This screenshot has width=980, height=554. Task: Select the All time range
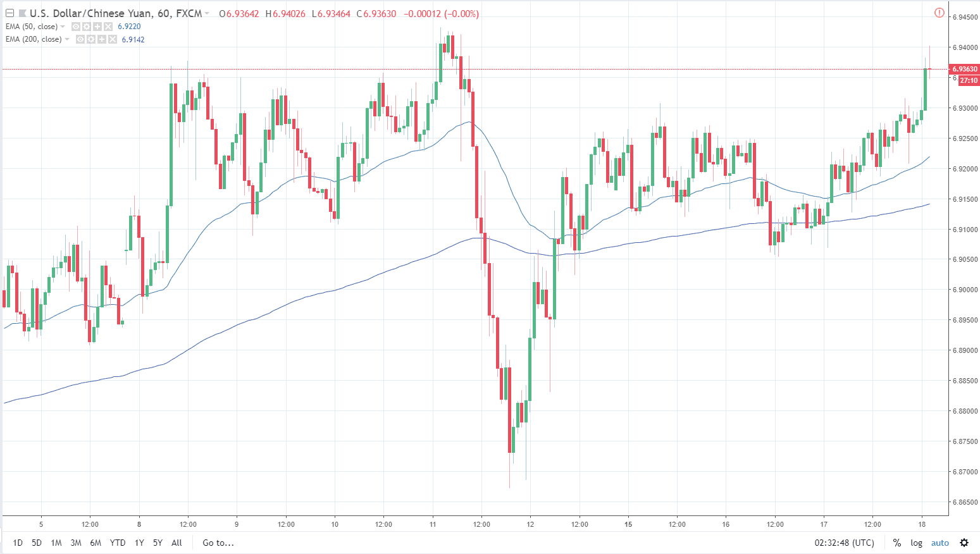click(177, 543)
